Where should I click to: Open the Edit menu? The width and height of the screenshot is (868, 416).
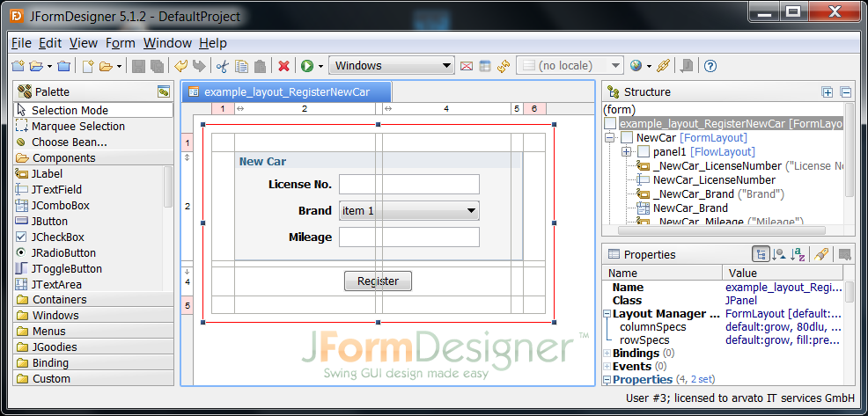(x=50, y=43)
